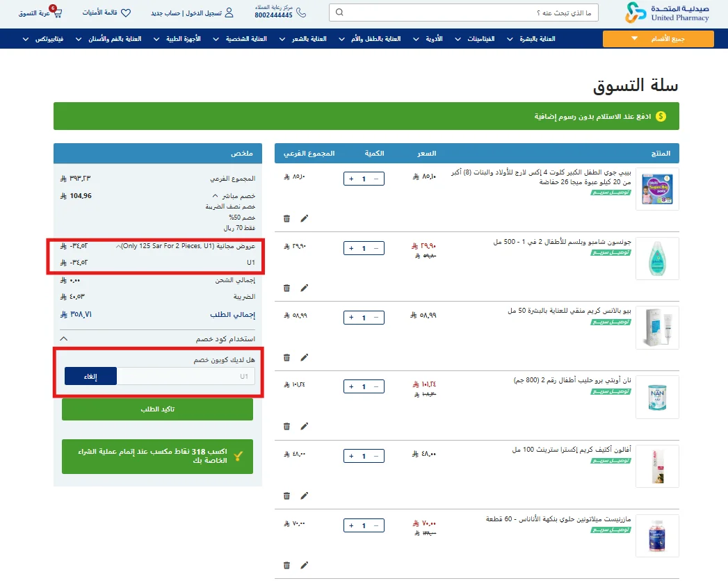Click the user account login icon
The height and width of the screenshot is (581, 728).
(229, 13)
